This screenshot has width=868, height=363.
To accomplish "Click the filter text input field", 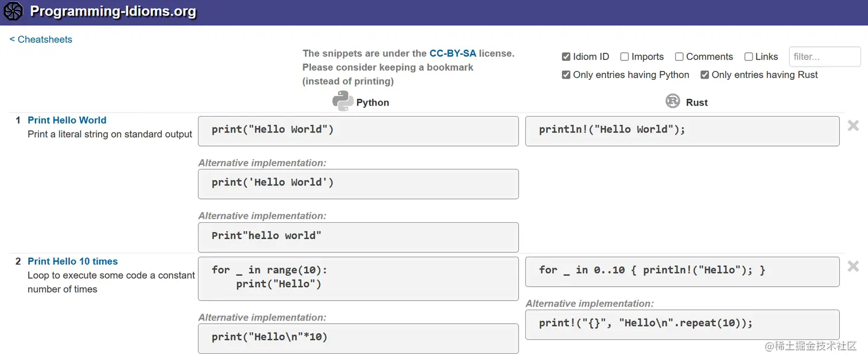I will tap(824, 57).
